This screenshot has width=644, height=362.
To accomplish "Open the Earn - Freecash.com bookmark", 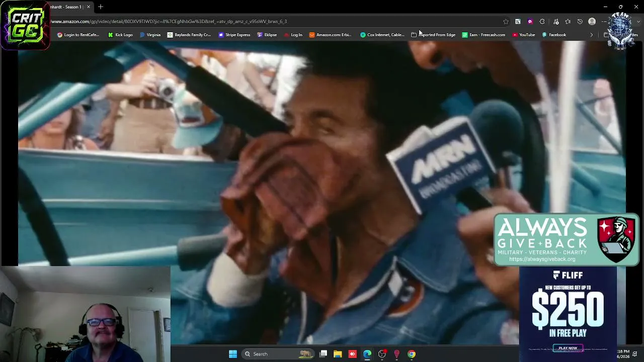I will coord(484,35).
